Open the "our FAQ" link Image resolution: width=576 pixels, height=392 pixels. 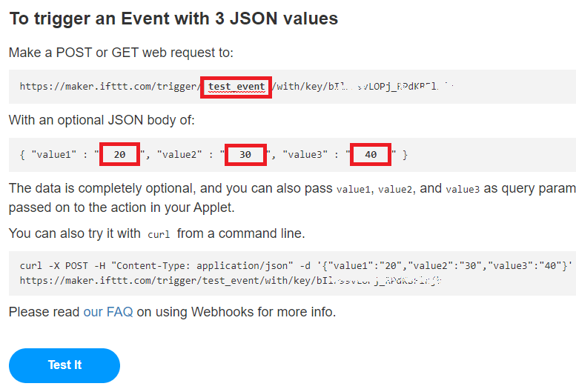tap(108, 312)
